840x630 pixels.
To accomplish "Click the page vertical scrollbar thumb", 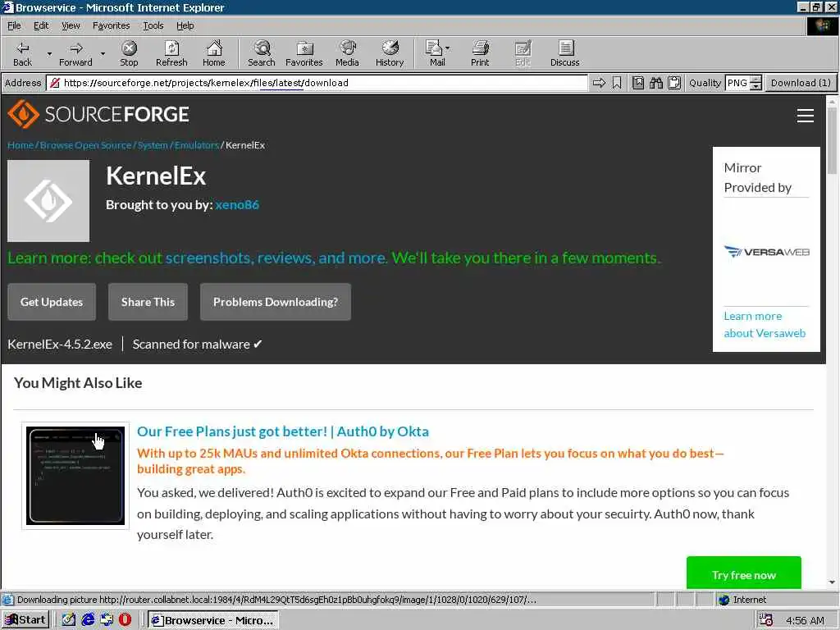I will (x=832, y=140).
